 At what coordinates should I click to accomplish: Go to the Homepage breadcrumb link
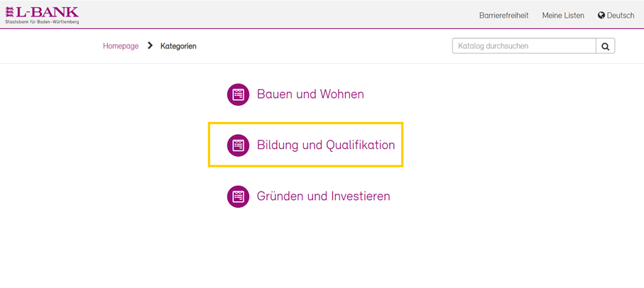click(x=121, y=46)
